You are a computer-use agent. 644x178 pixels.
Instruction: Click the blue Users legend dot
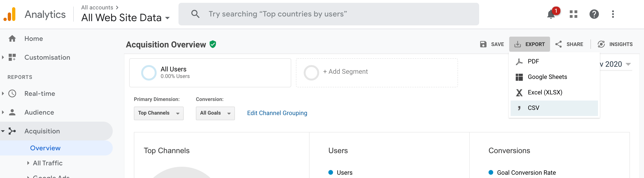point(330,172)
